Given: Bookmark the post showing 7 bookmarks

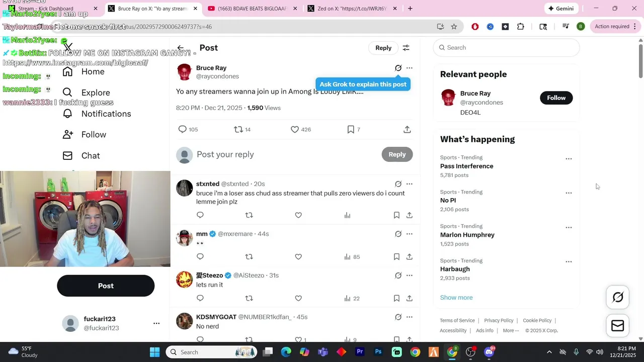Looking at the screenshot, I should [x=351, y=129].
